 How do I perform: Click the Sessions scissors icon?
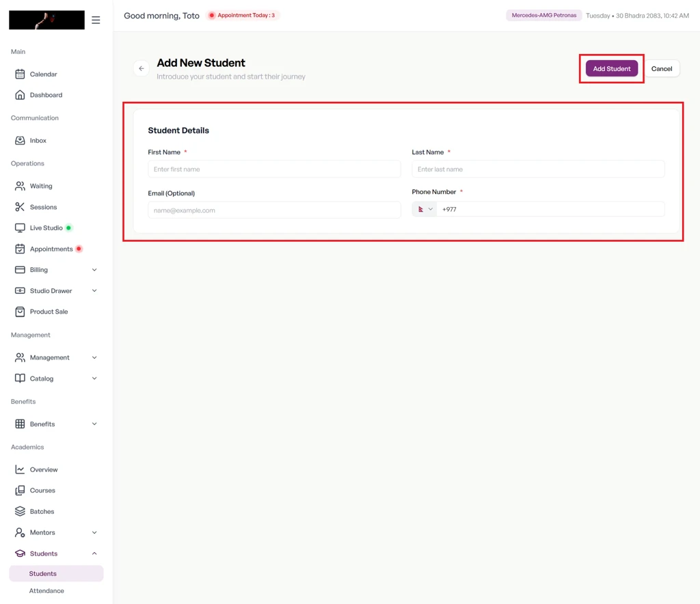[20, 207]
